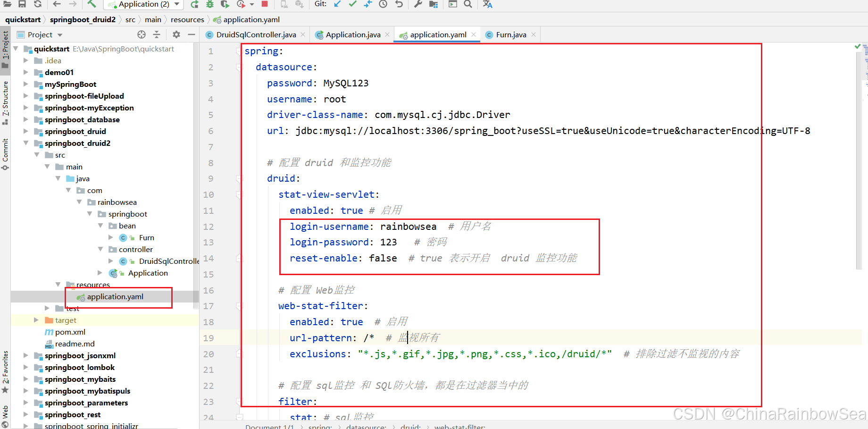The image size is (868, 429).
Task: Open Project panel settings gear
Action: point(175,34)
